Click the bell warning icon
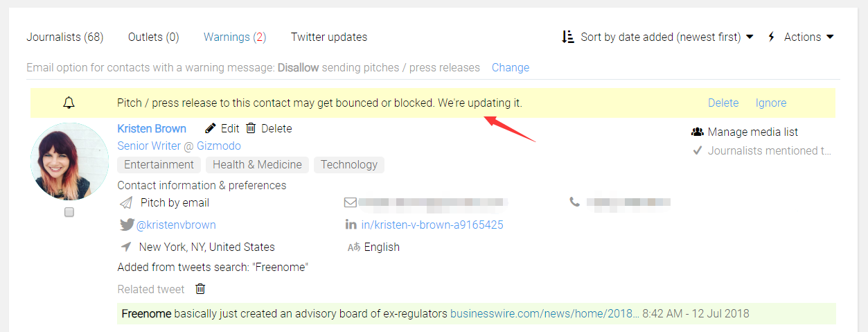The width and height of the screenshot is (868, 332). click(69, 103)
